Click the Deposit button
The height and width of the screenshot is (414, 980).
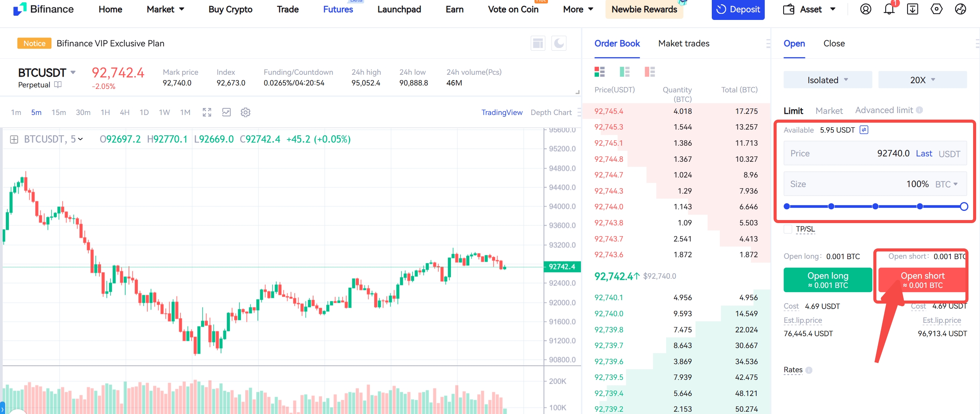pyautogui.click(x=738, y=9)
